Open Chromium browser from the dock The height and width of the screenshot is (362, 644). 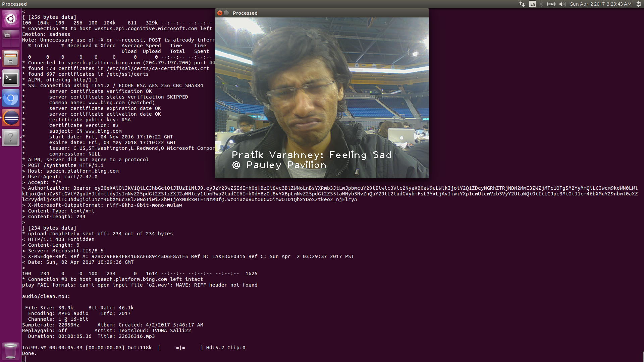click(x=11, y=98)
